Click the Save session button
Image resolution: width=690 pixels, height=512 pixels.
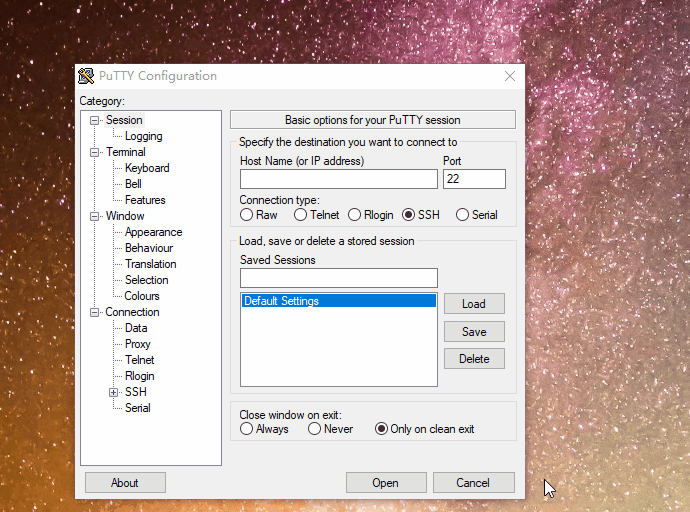point(474,332)
